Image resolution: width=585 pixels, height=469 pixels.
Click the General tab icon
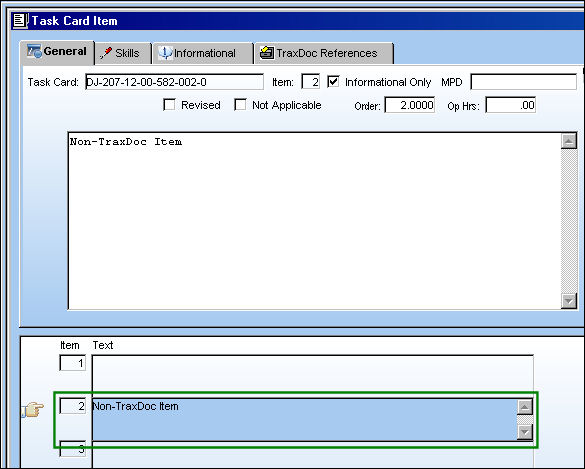click(34, 51)
